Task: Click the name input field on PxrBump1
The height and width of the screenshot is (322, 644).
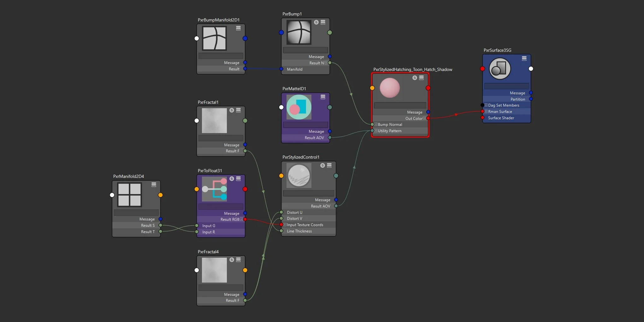Action: tap(305, 50)
